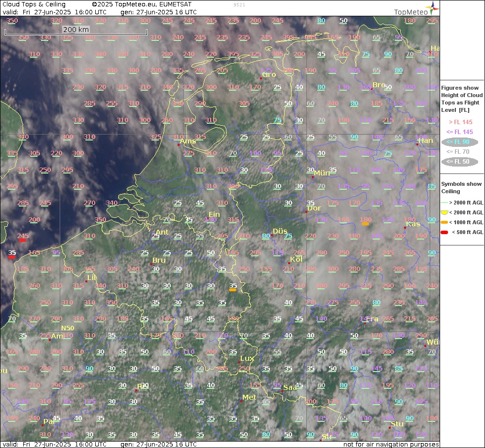Click the 'Mün' city label

[x=322, y=173]
